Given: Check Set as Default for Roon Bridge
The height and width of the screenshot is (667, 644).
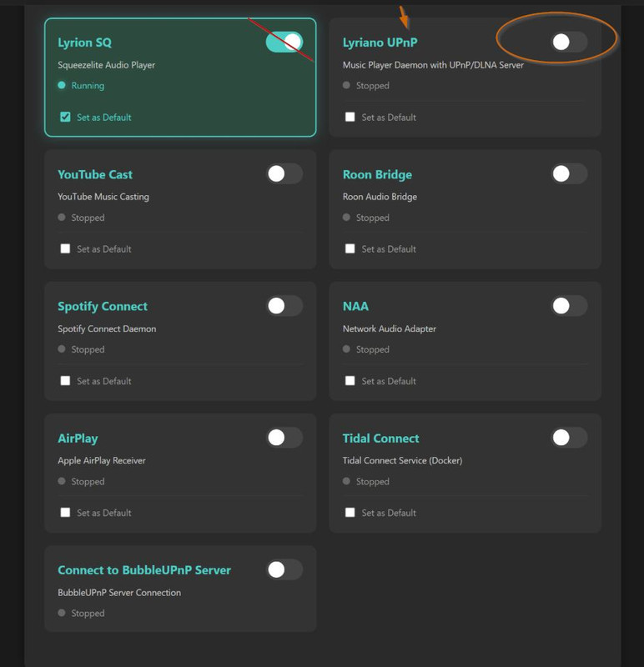Looking at the screenshot, I should coord(350,248).
